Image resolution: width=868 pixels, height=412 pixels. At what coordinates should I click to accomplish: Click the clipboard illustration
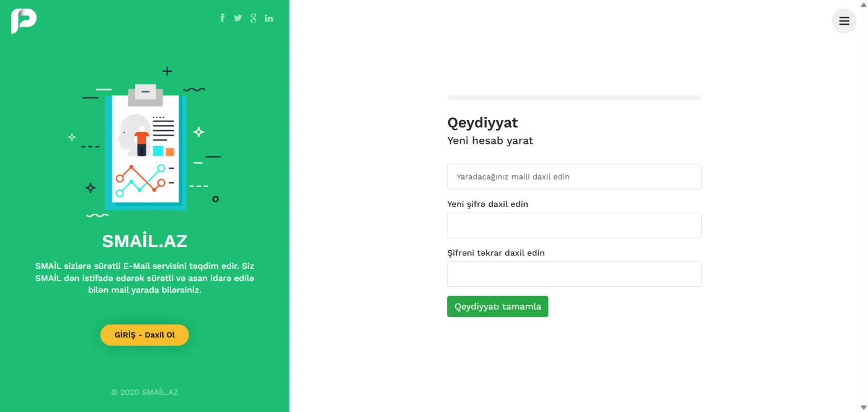[x=145, y=142]
